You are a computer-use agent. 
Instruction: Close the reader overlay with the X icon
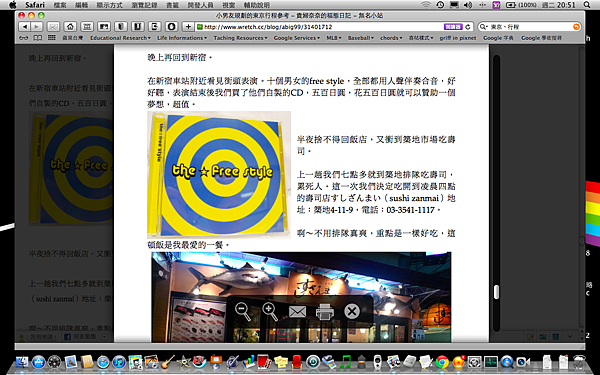[x=352, y=311]
